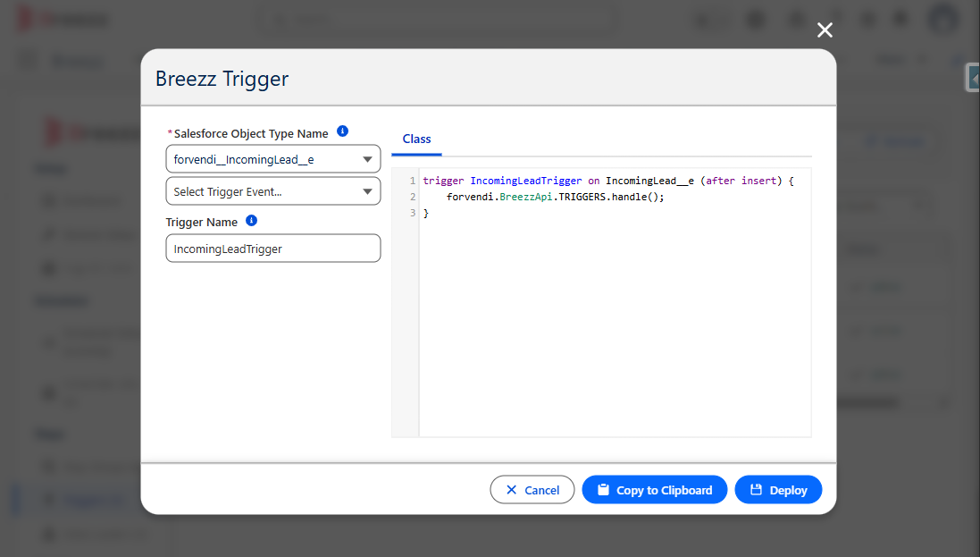Show info tooltip for Trigger Name
The height and width of the screenshot is (557, 980).
[x=251, y=221]
